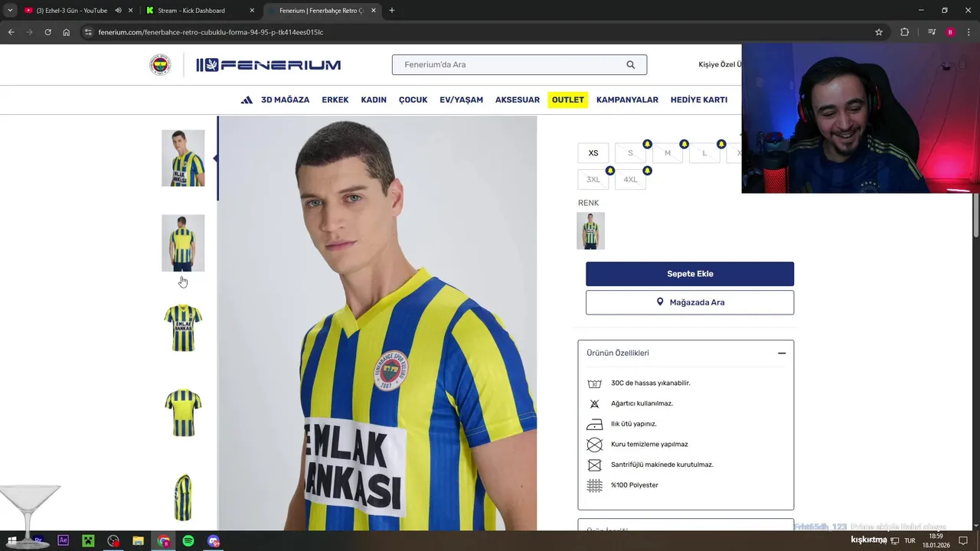This screenshot has height=551, width=980.
Task: View site information icon in address bar
Action: click(88, 32)
